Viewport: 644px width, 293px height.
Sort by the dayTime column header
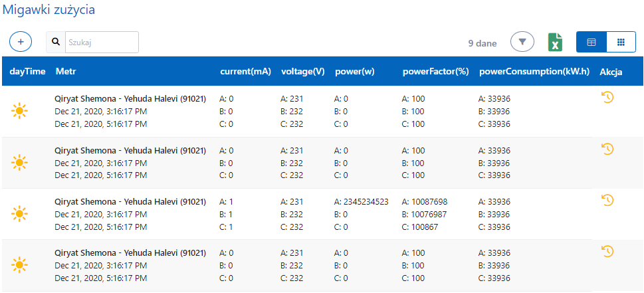click(27, 71)
